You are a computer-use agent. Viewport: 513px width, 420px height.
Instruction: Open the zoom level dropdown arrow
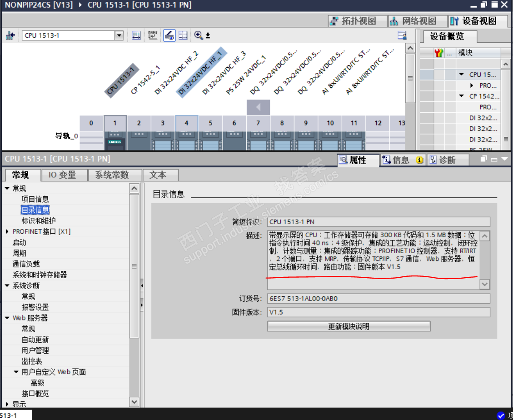(207, 35)
